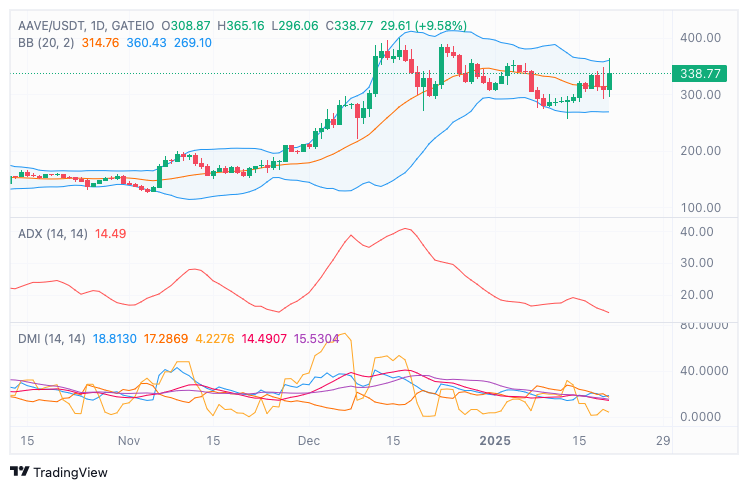Click the blue DMI value 18.8130
This screenshot has width=748, height=489.
tap(113, 339)
